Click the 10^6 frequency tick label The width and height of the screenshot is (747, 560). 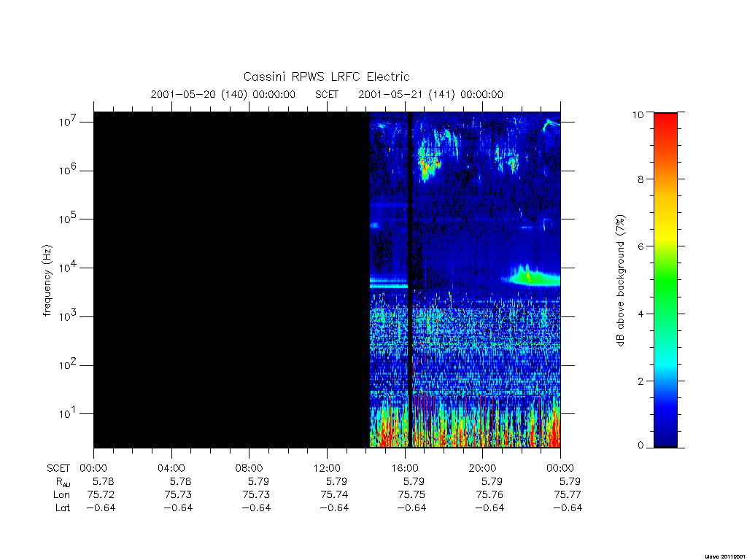point(69,170)
